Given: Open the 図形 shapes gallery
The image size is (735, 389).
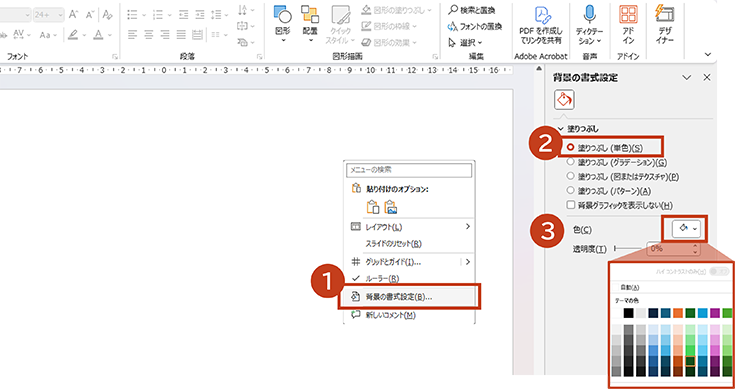Looking at the screenshot, I should (x=283, y=23).
